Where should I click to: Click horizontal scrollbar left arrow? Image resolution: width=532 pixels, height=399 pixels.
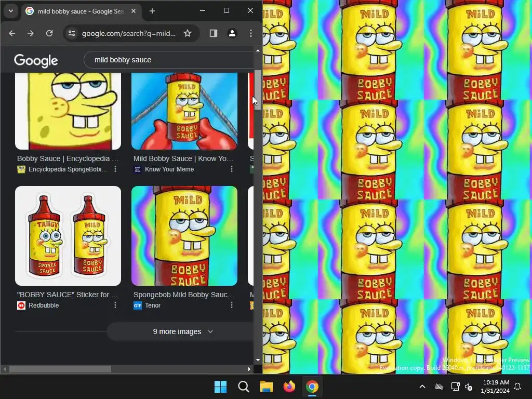point(4,369)
